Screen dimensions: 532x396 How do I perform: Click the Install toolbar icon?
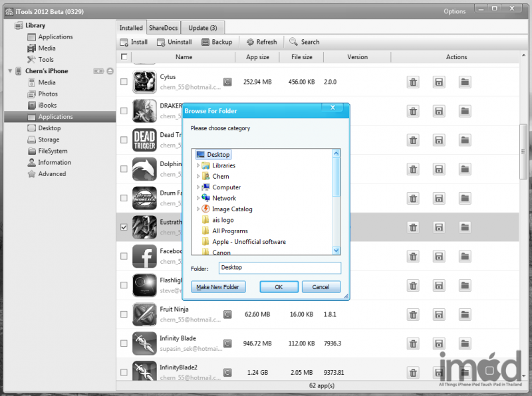(124, 42)
